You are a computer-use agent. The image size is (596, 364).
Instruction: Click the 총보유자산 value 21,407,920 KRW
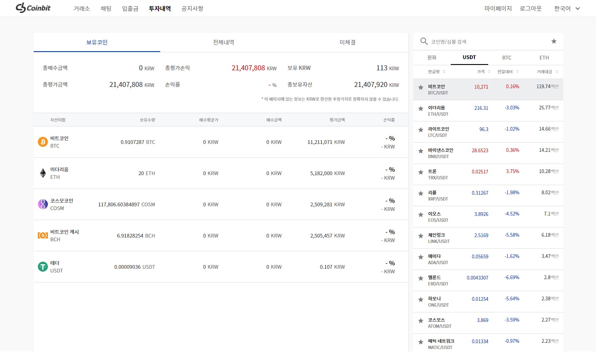[x=377, y=84]
